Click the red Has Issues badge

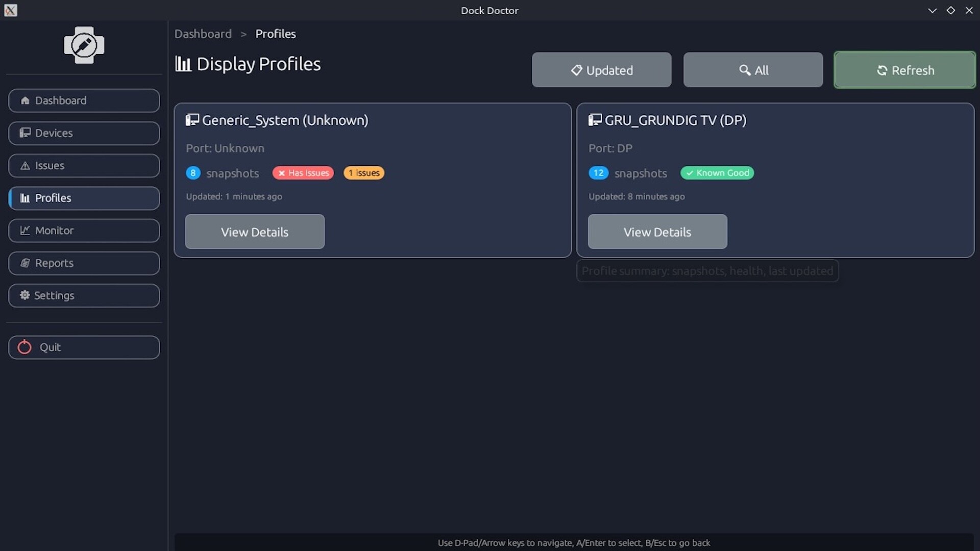click(303, 173)
